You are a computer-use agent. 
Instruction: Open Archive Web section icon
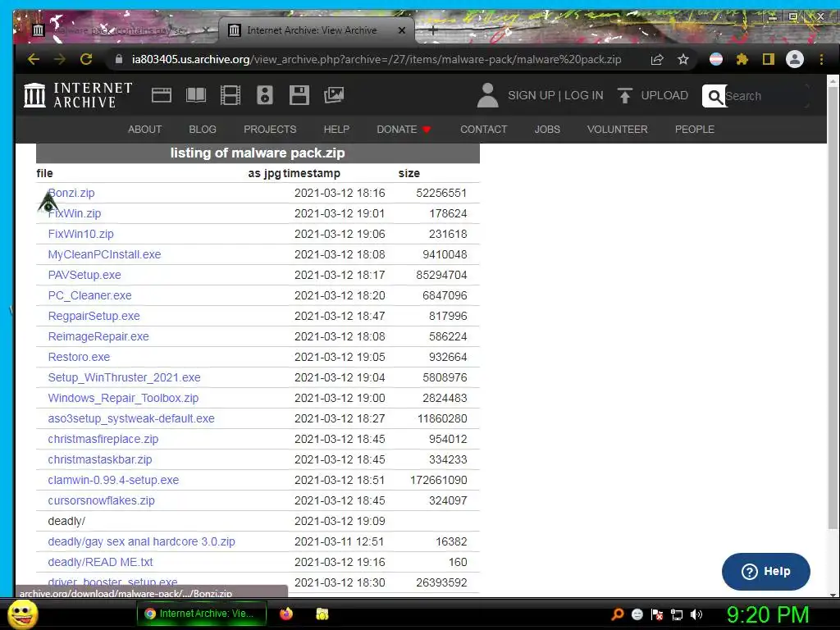coord(162,95)
